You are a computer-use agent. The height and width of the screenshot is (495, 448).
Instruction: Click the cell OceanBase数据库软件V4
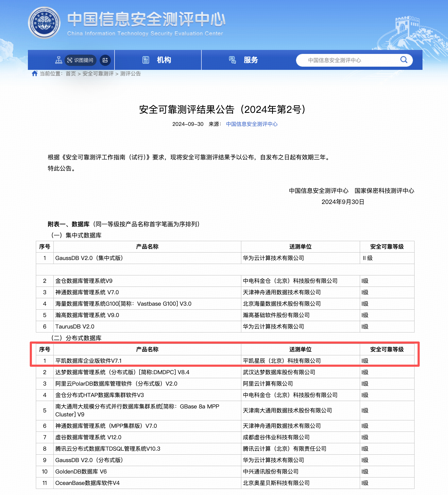pyautogui.click(x=147, y=483)
